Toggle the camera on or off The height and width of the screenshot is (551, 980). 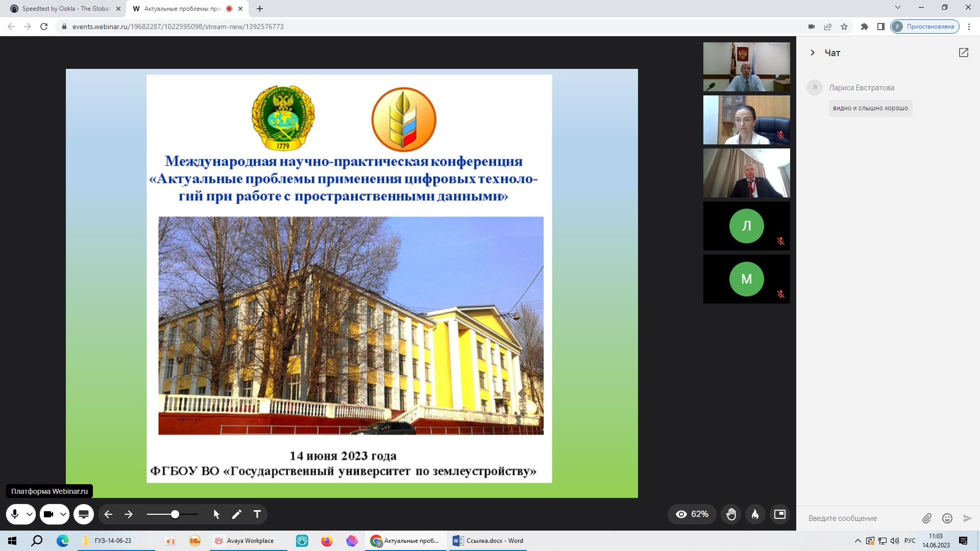48,514
